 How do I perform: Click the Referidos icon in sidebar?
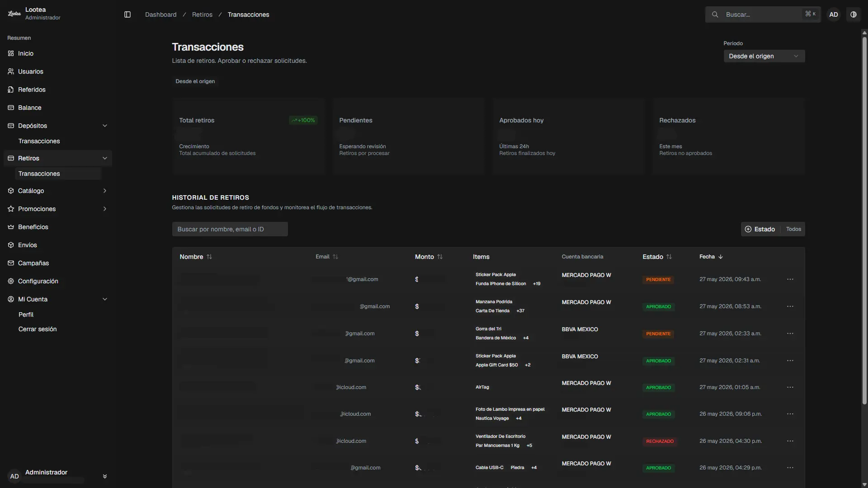click(x=11, y=89)
